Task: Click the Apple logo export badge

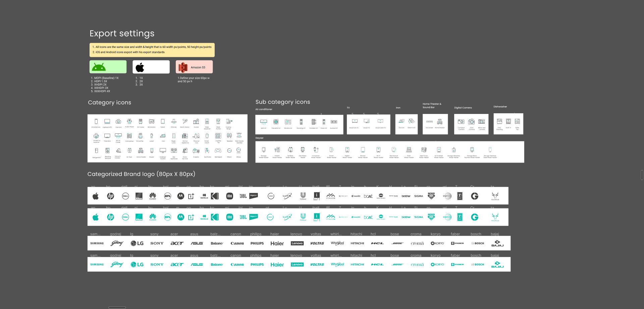Action: (151, 67)
